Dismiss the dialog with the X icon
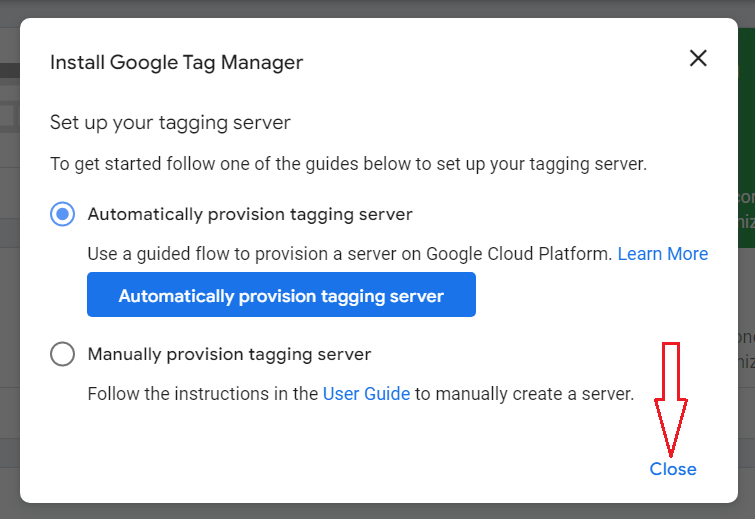Image resolution: width=755 pixels, height=519 pixels. pos(698,58)
